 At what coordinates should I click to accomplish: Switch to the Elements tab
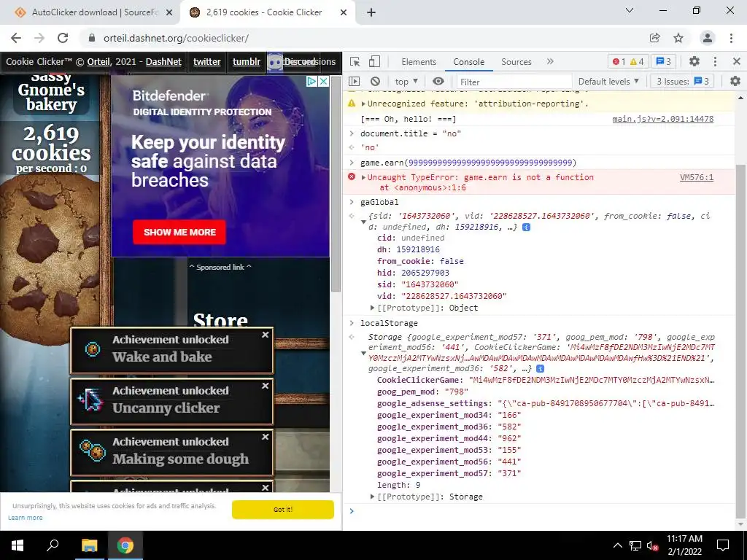(x=419, y=62)
